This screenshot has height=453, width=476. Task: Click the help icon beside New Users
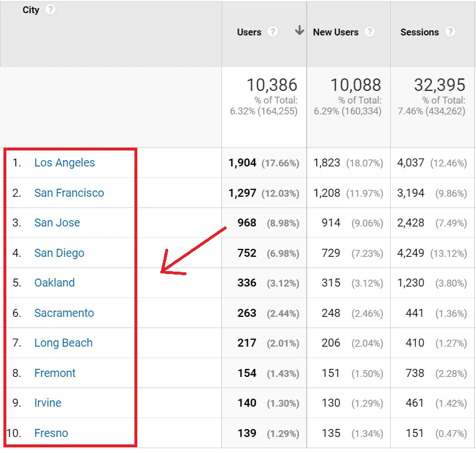pos(370,32)
